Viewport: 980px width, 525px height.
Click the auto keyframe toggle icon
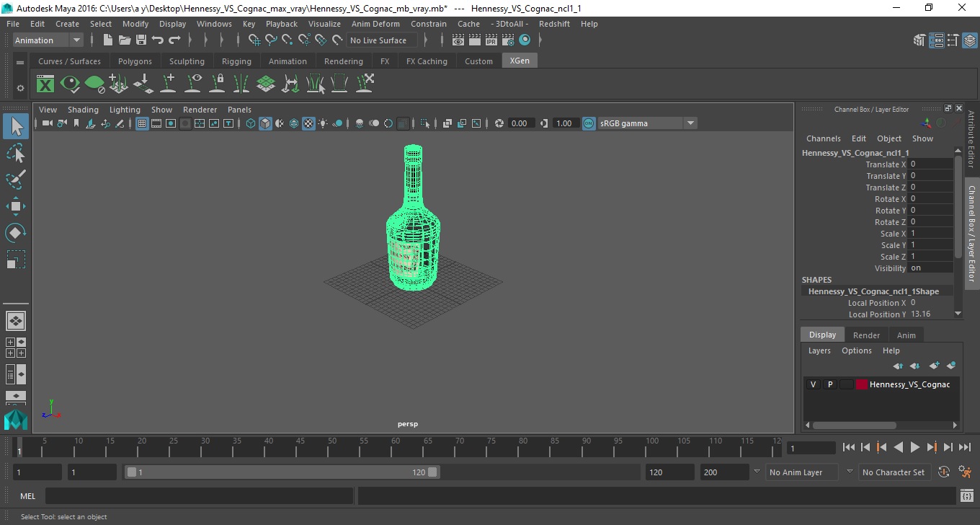tap(945, 472)
